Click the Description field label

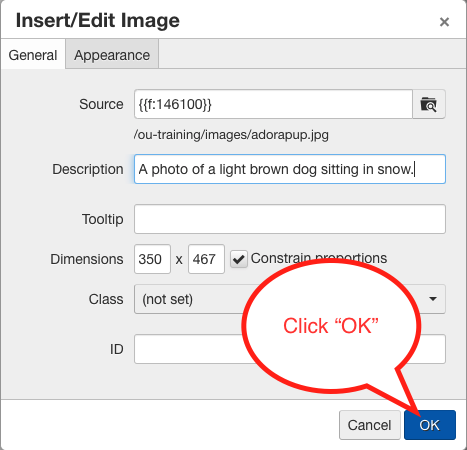88,169
